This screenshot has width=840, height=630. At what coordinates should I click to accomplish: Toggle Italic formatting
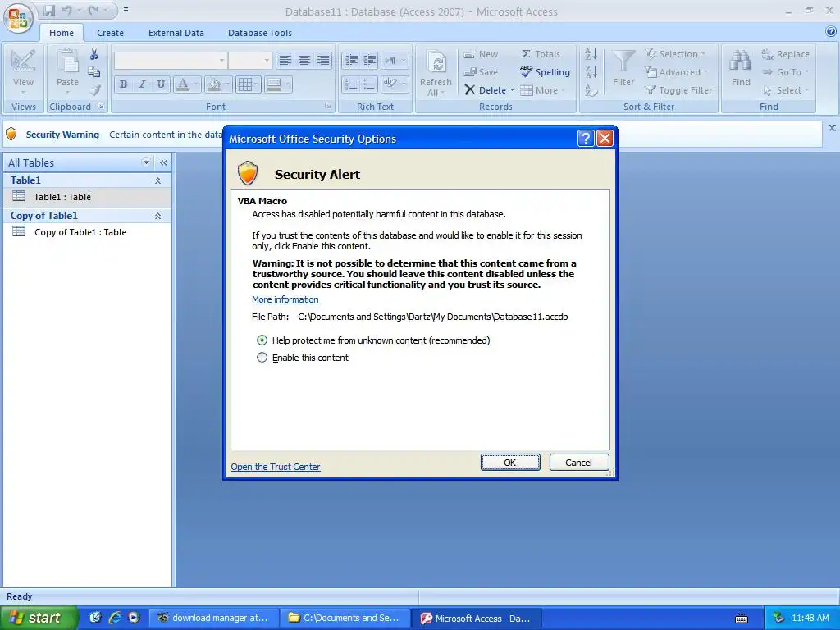coord(142,84)
